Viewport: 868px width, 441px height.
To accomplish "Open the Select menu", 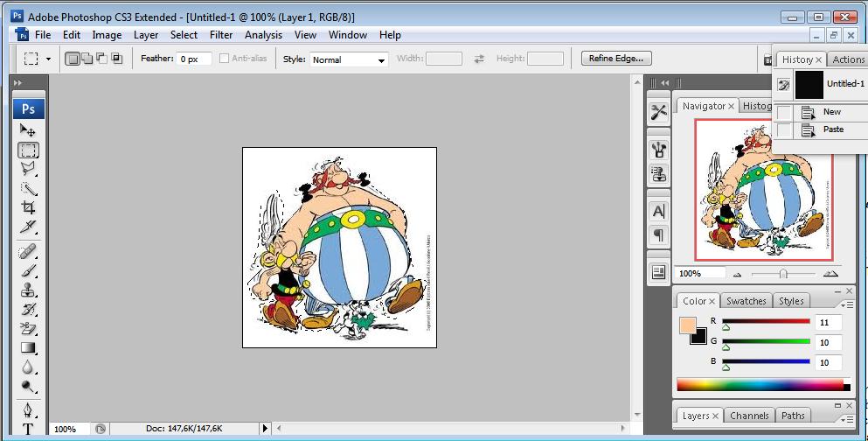I will pyautogui.click(x=184, y=34).
